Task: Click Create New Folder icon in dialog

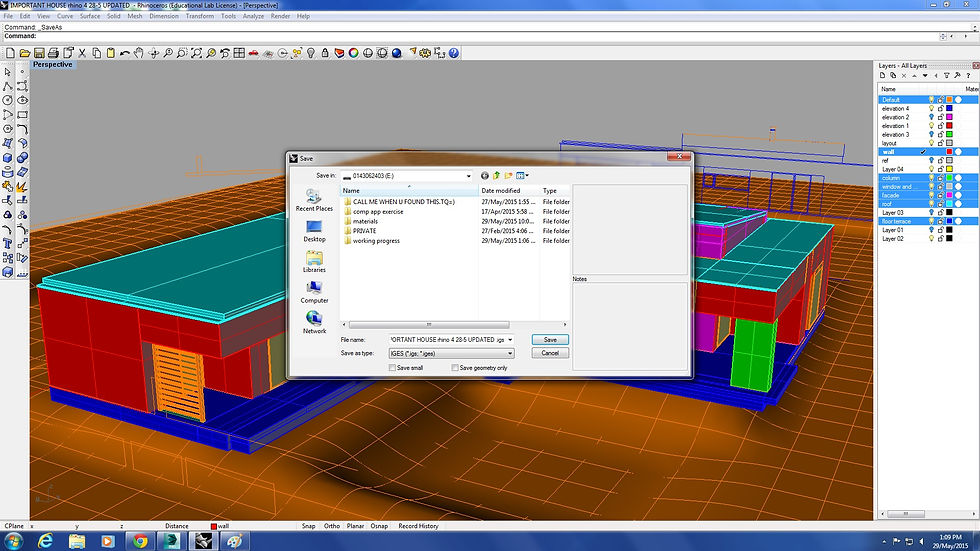Action: click(508, 175)
